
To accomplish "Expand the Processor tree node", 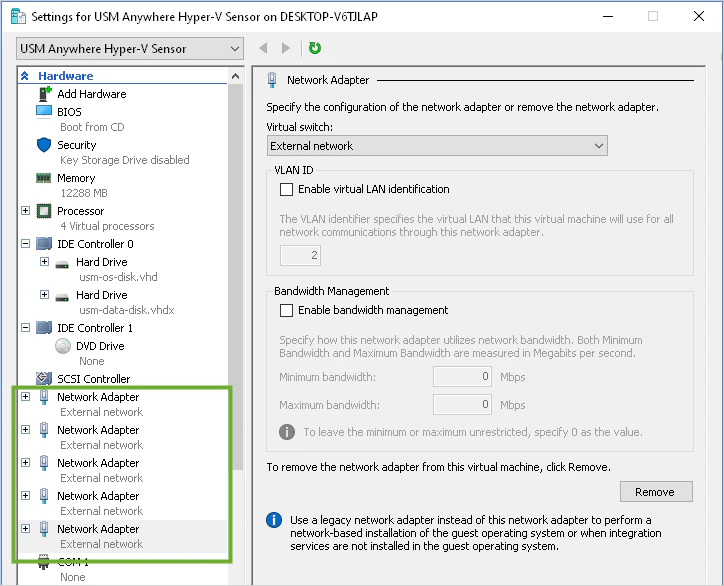I will [25, 211].
